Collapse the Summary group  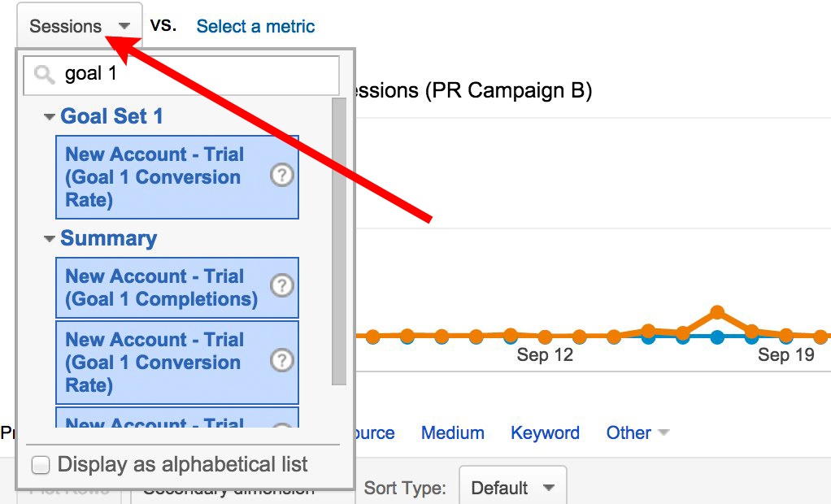[x=50, y=239]
